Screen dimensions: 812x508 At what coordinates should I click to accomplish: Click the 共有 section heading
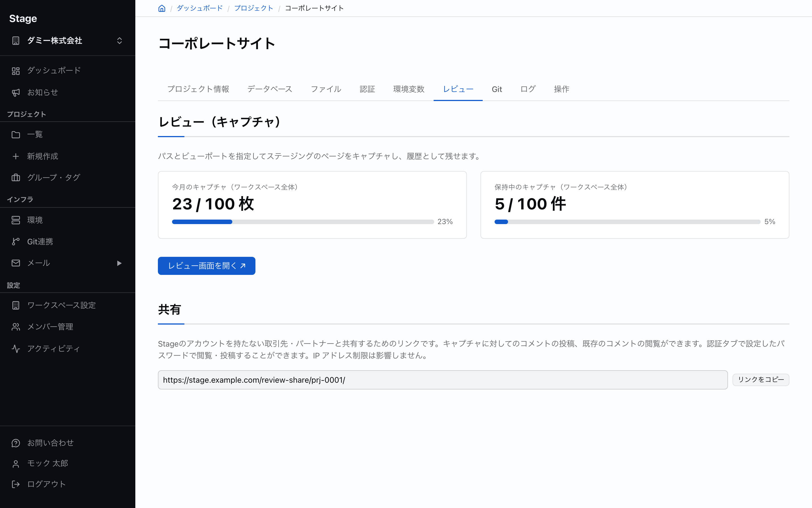click(169, 309)
